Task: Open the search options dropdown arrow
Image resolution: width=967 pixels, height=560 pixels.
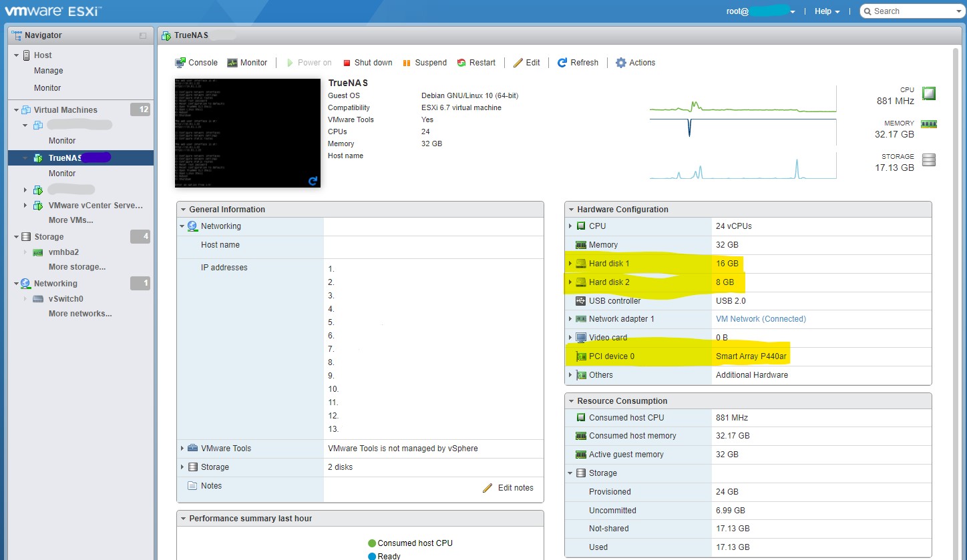Action: click(x=958, y=11)
